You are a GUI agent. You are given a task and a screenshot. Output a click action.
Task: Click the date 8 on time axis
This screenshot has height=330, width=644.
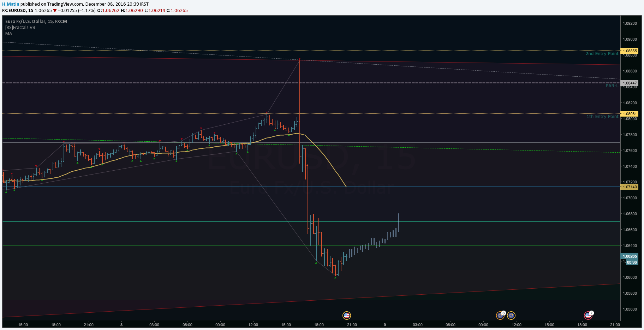click(121, 325)
